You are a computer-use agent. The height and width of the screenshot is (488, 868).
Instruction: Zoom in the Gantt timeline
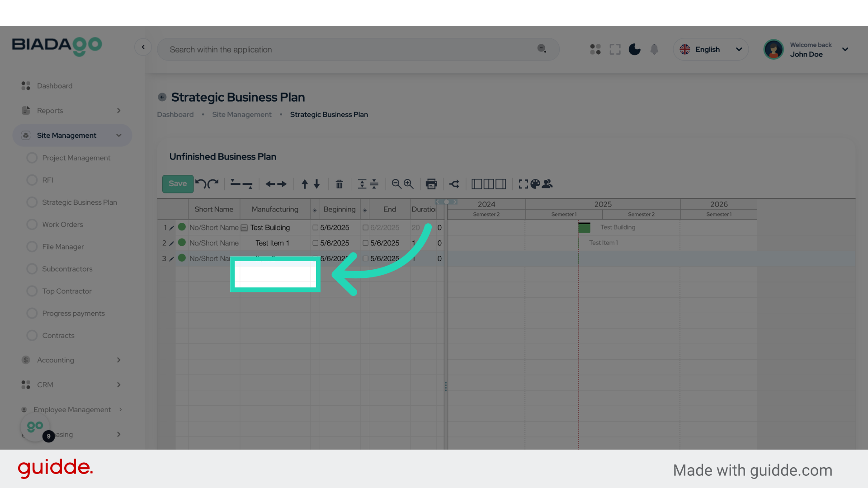(x=409, y=184)
